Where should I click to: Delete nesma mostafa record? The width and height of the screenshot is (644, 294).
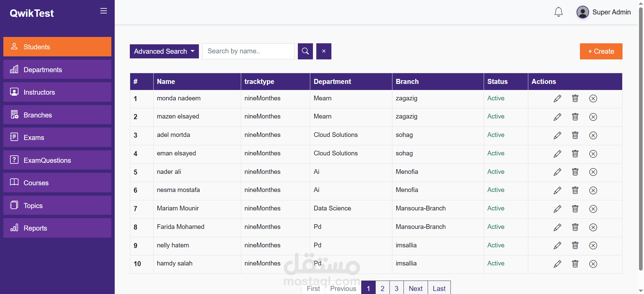(575, 190)
